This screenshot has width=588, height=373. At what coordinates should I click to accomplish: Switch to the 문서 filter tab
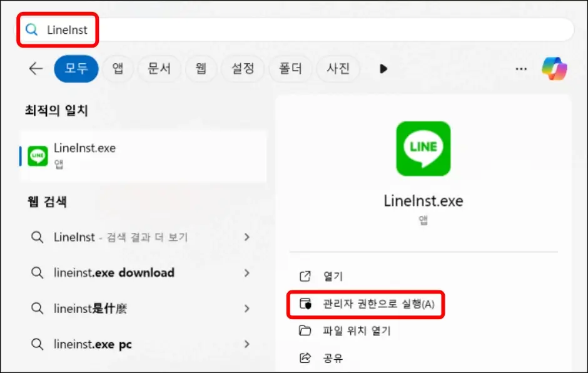click(160, 69)
